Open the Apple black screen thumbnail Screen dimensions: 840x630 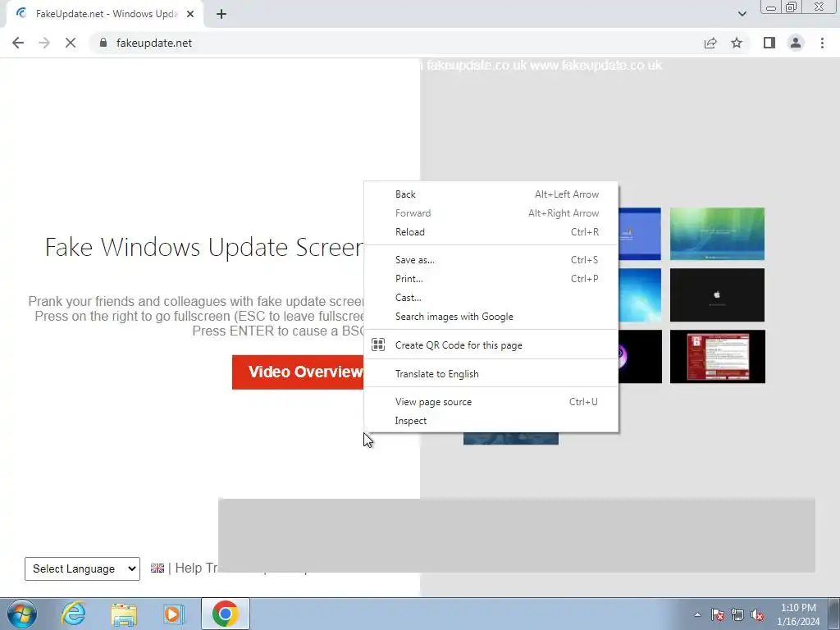(x=717, y=294)
